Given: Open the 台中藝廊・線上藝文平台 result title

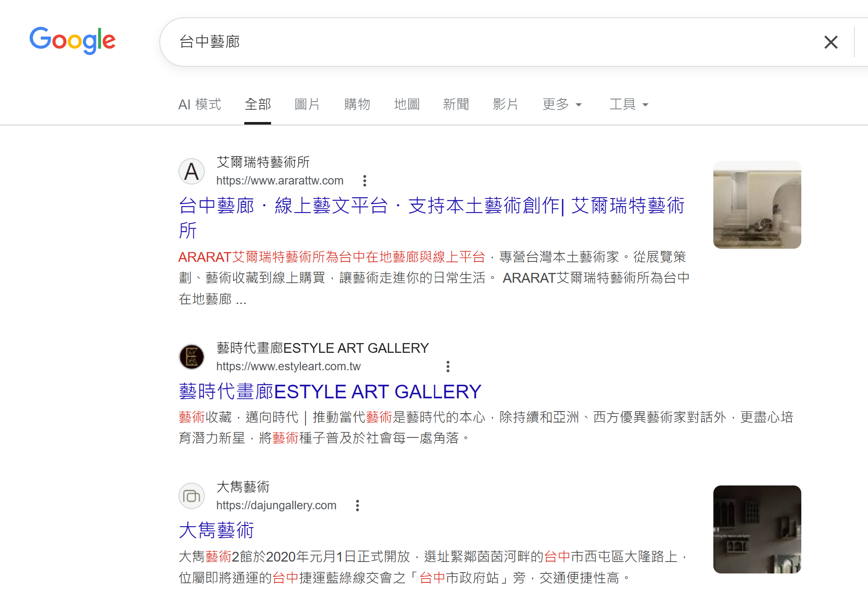Looking at the screenshot, I should [431, 206].
